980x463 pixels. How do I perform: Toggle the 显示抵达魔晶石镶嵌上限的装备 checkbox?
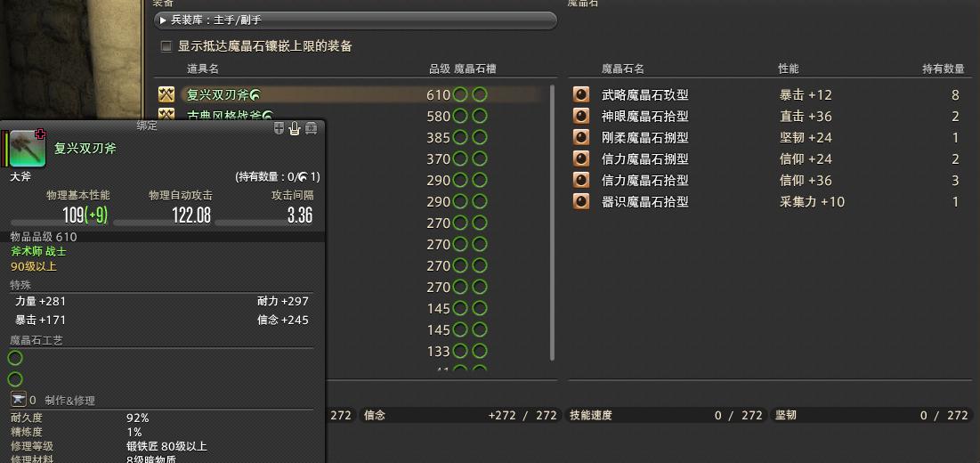tap(166, 46)
